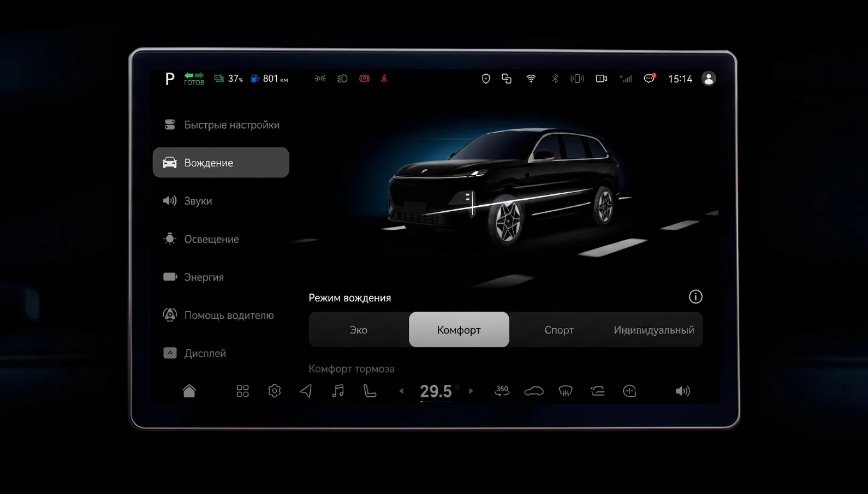Screen dimensions: 868x494
Task: Open the screen mirroring icon
Action: (x=507, y=79)
